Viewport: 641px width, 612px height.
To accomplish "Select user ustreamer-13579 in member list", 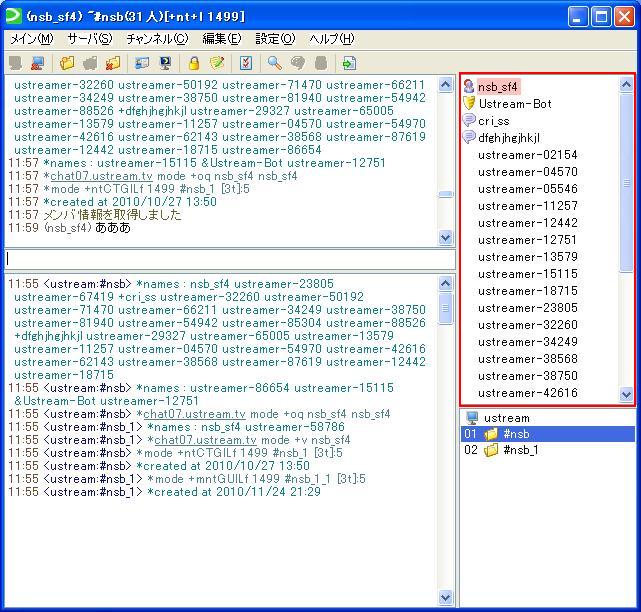I will click(x=527, y=257).
